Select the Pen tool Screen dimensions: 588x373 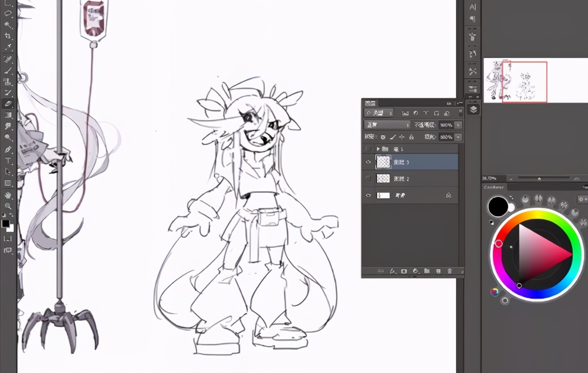tap(8, 149)
